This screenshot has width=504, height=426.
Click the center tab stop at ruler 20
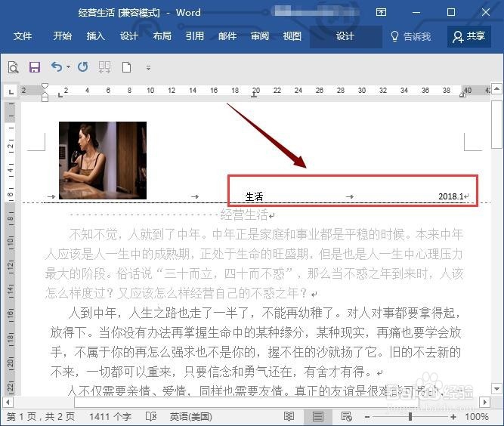pyautogui.click(x=254, y=94)
